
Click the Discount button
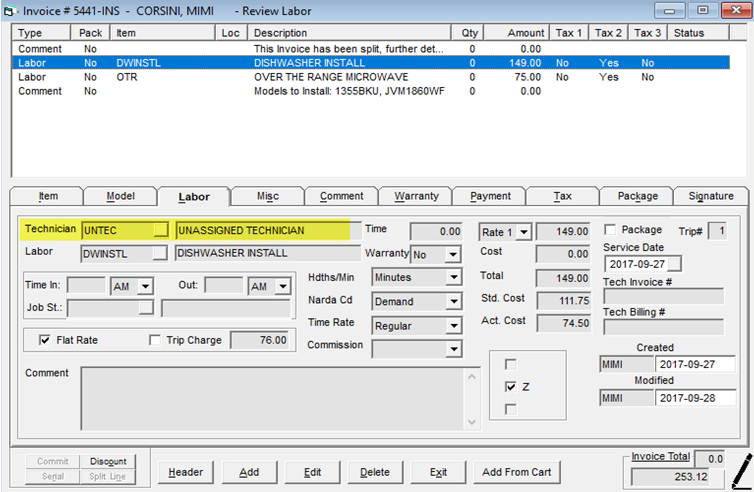(108, 461)
